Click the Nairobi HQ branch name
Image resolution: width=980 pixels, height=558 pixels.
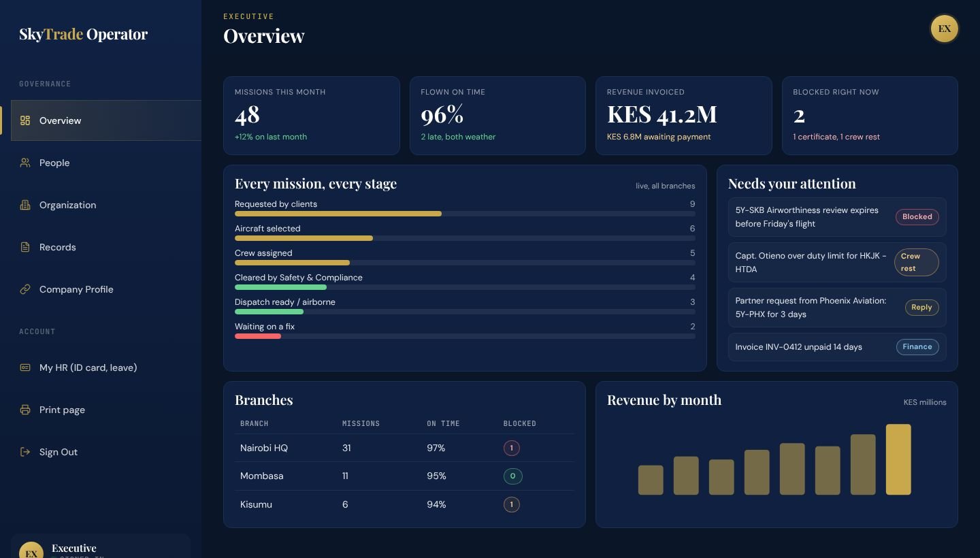point(264,448)
